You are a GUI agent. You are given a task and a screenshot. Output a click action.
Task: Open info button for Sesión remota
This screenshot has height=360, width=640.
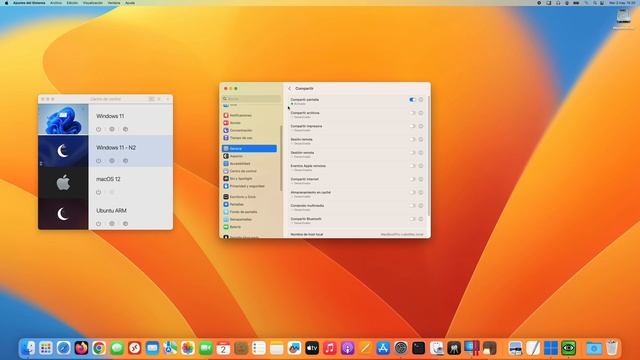(421, 140)
